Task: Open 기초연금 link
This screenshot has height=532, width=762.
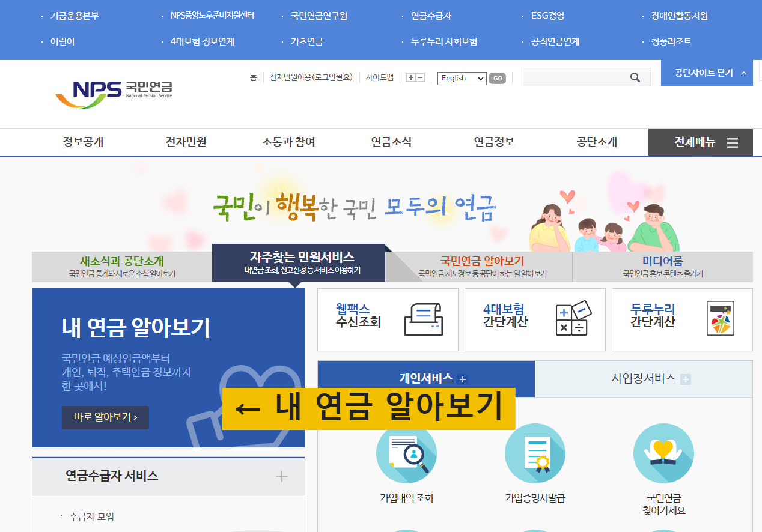Action: [x=306, y=42]
